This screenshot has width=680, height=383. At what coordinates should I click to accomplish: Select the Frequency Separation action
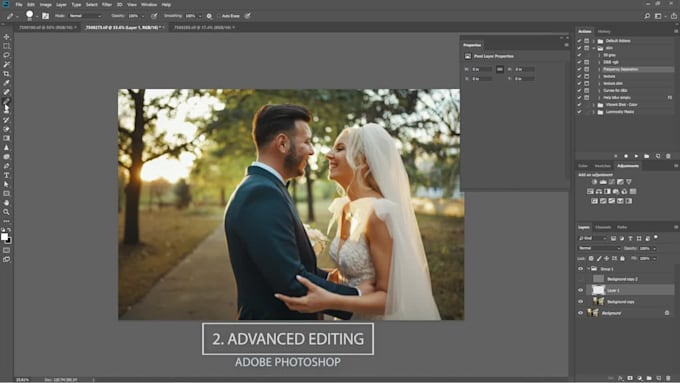pyautogui.click(x=620, y=69)
